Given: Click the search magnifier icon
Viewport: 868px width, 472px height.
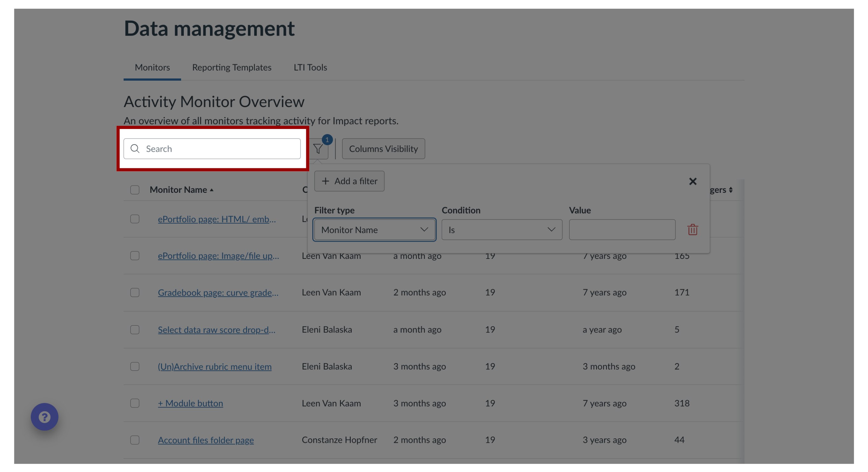Looking at the screenshot, I should click(x=135, y=149).
